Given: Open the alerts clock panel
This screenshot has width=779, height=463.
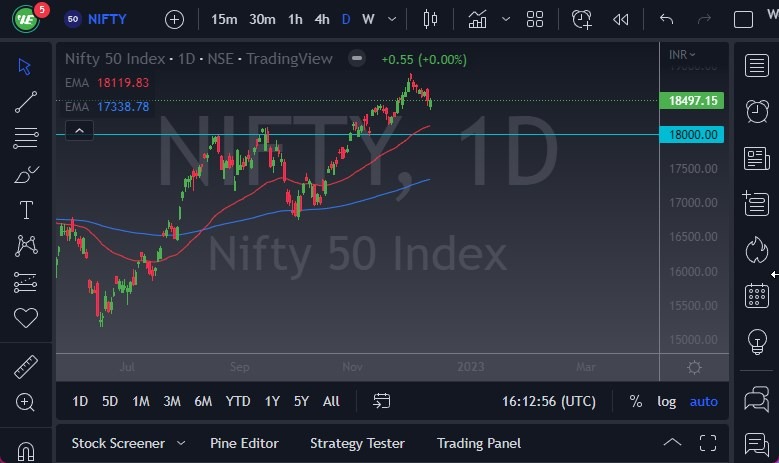Looking at the screenshot, I should (757, 111).
